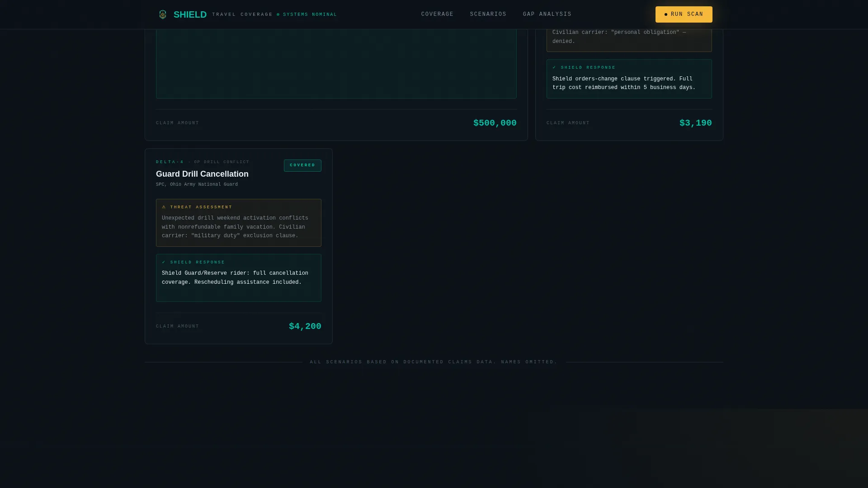The image size is (868, 488).
Task: Open the Gap Analysis nav item
Action: pyautogui.click(x=547, y=14)
